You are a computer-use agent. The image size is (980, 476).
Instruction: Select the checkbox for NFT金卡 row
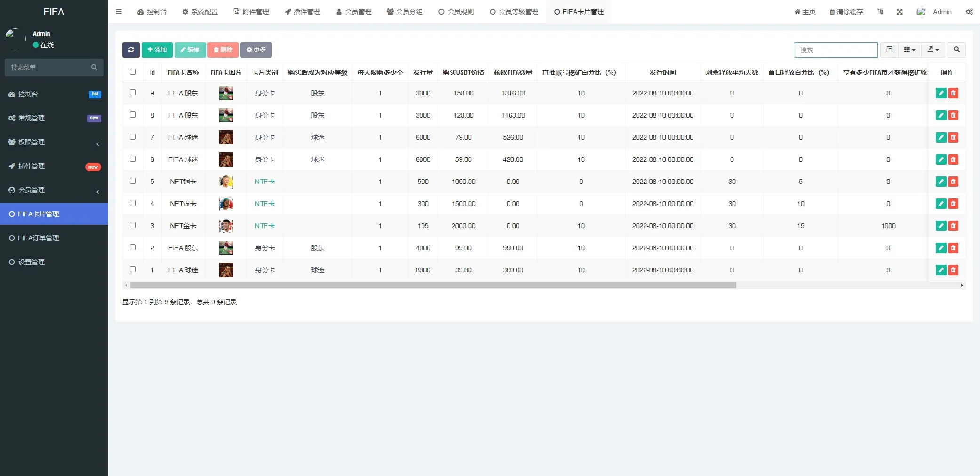(133, 225)
